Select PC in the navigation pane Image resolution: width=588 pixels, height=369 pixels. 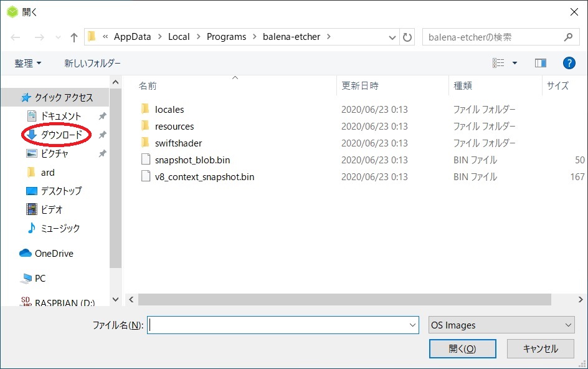40,278
